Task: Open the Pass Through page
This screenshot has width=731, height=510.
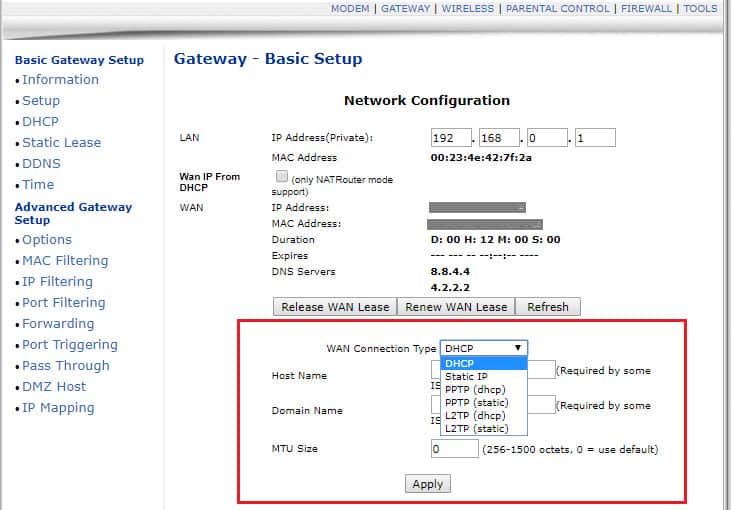Action: point(66,365)
